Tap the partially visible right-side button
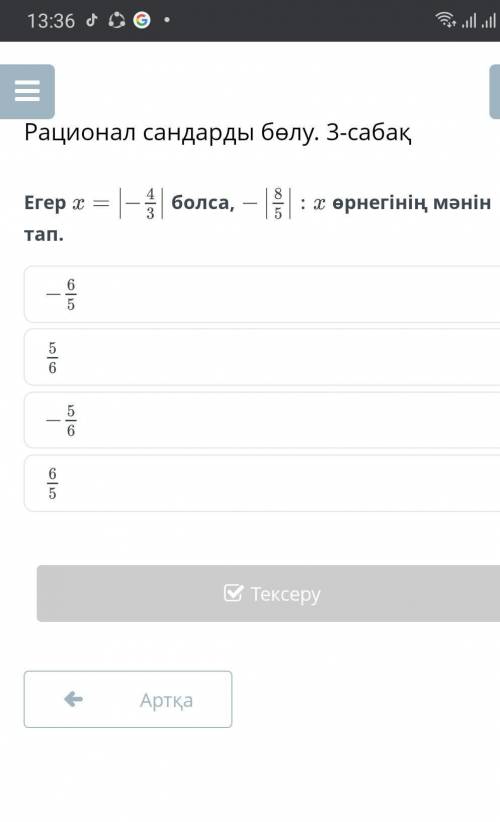Viewport: 500px width, 822px height. click(x=495, y=91)
